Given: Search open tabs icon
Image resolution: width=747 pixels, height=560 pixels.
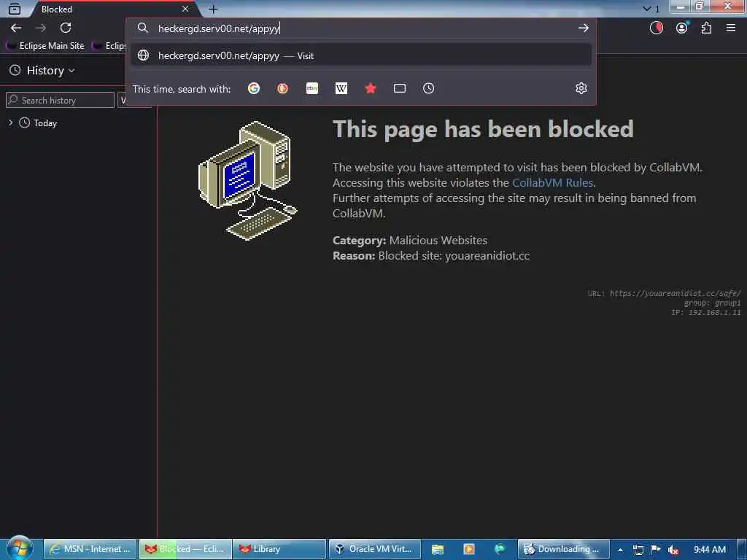Looking at the screenshot, I should [400, 88].
